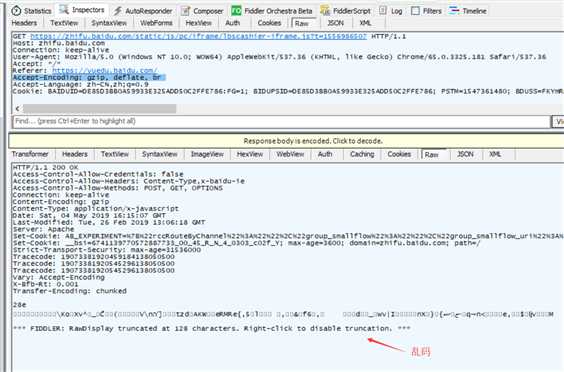Viewport: 564px width, 372px height.
Task: Open request Cookies tab
Action: [x=269, y=23]
